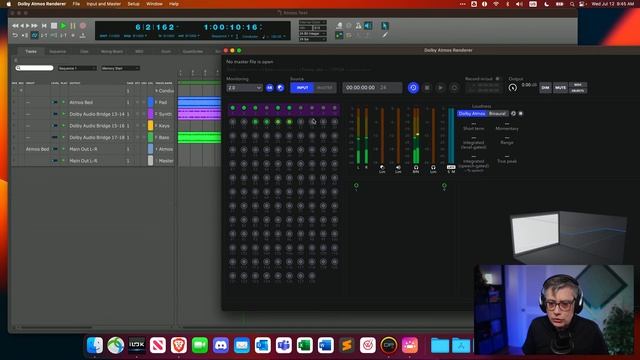
Task: Toggle the MUTE output button
Action: click(560, 88)
